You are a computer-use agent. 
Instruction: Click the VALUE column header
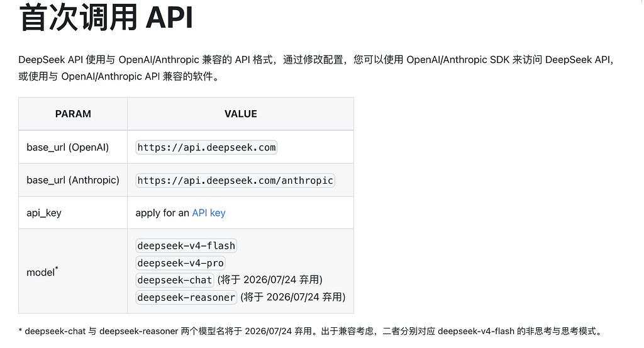click(241, 114)
